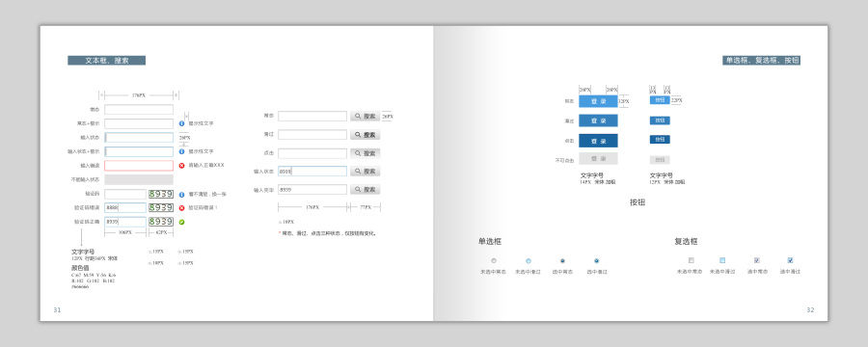Click the 文本框、搜索 header banner

tap(107, 61)
